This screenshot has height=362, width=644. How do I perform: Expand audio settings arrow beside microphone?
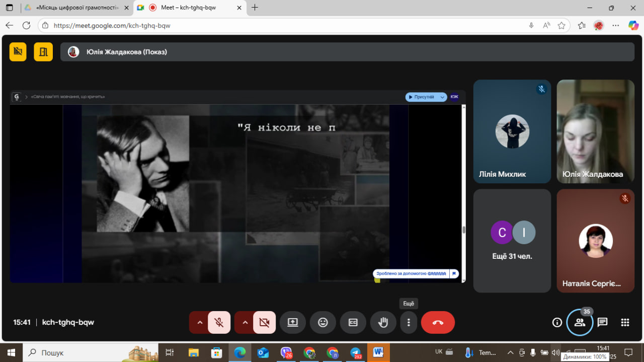pyautogui.click(x=200, y=323)
